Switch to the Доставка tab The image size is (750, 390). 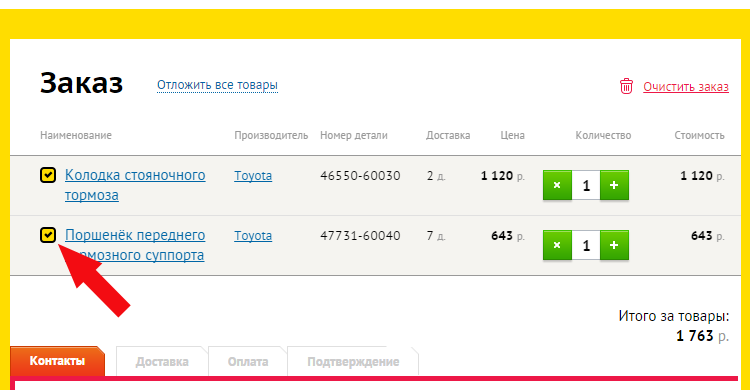pyautogui.click(x=162, y=362)
